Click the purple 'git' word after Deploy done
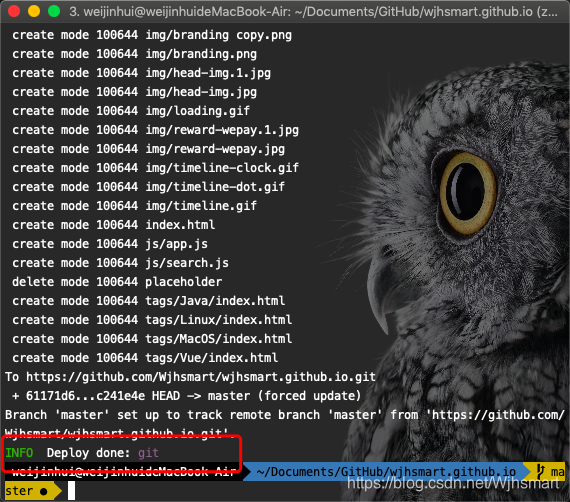 (148, 453)
